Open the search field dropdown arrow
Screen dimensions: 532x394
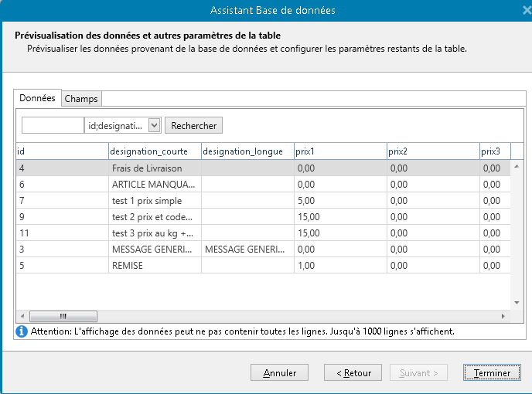154,125
